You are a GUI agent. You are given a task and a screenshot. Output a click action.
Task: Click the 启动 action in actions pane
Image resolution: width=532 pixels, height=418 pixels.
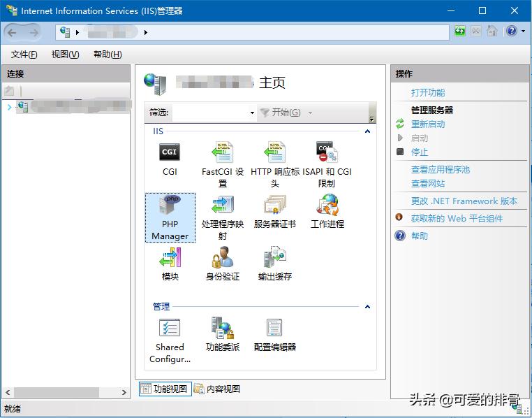click(420, 138)
